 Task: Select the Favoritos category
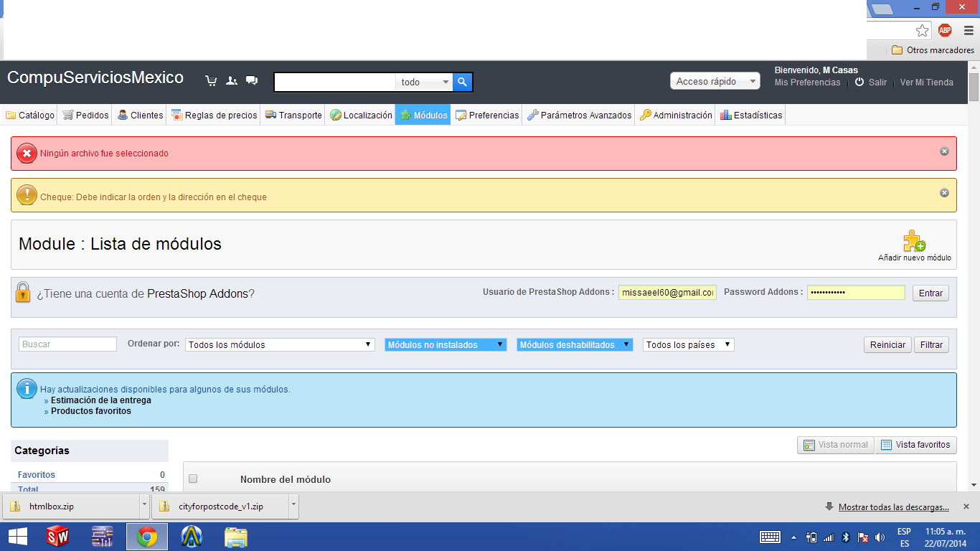[x=37, y=475]
